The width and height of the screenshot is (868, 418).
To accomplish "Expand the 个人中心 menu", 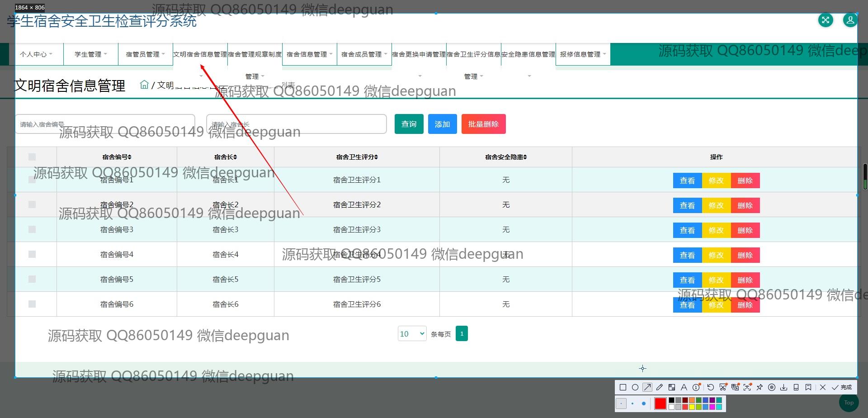I will point(36,54).
